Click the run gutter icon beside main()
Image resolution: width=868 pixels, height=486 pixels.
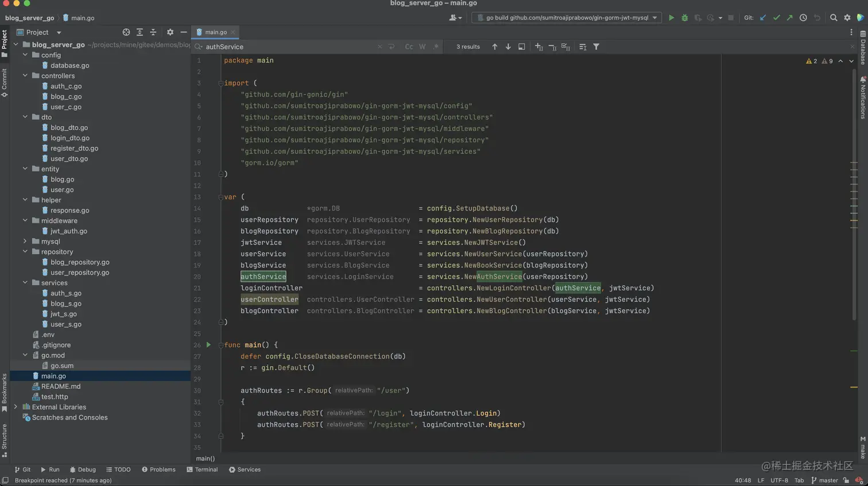208,345
